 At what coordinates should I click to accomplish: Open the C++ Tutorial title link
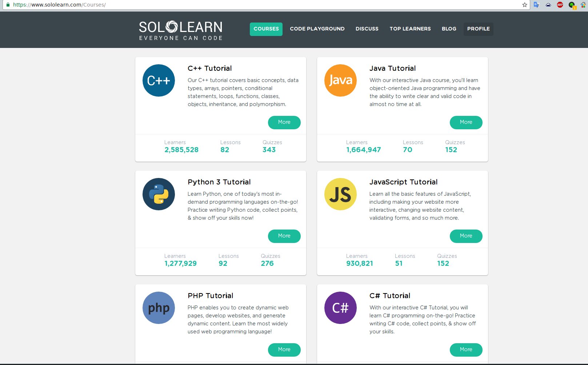click(x=210, y=68)
